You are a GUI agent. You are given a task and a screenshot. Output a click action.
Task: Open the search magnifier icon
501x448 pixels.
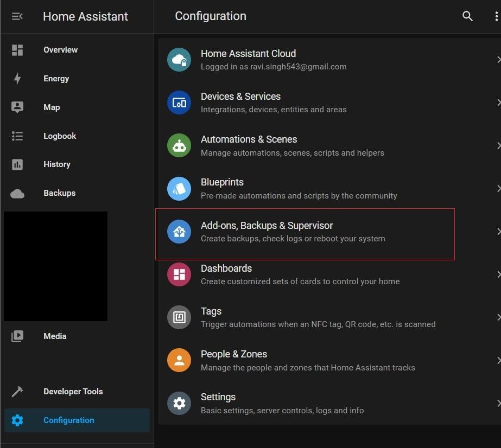[467, 16]
